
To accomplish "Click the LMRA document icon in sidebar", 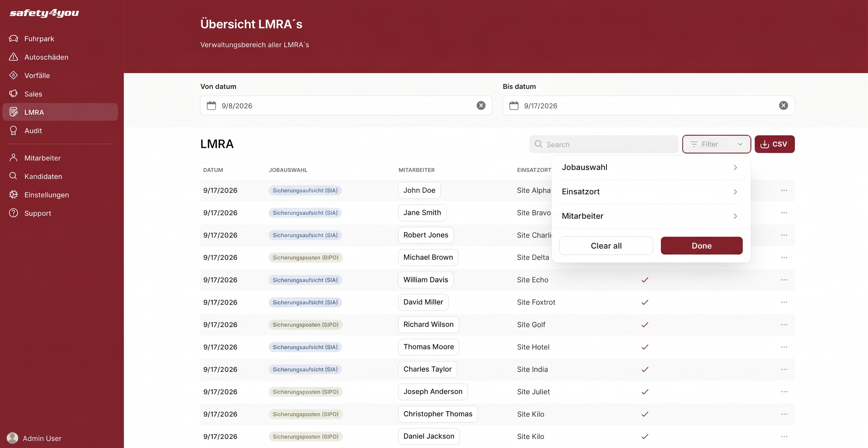I will pos(13,112).
